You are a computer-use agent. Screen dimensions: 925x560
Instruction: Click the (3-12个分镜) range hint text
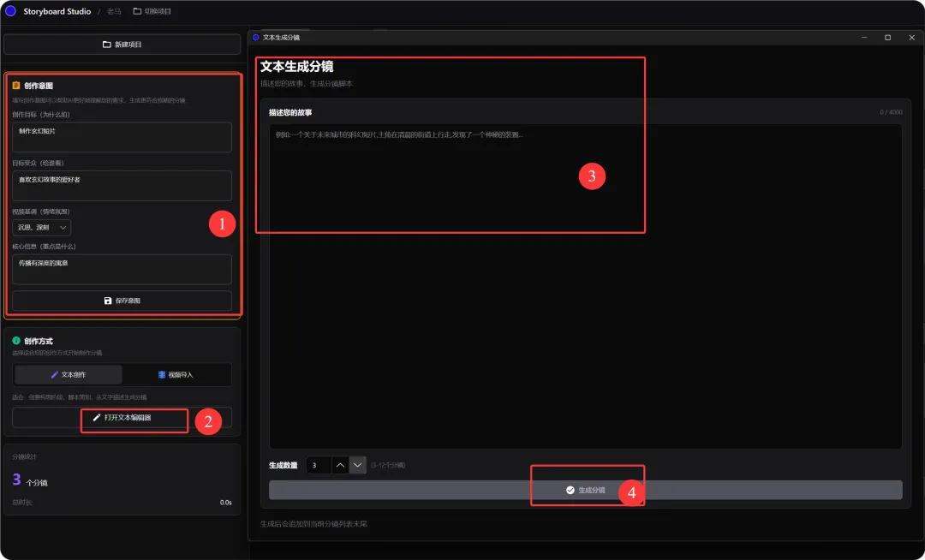tap(388, 465)
